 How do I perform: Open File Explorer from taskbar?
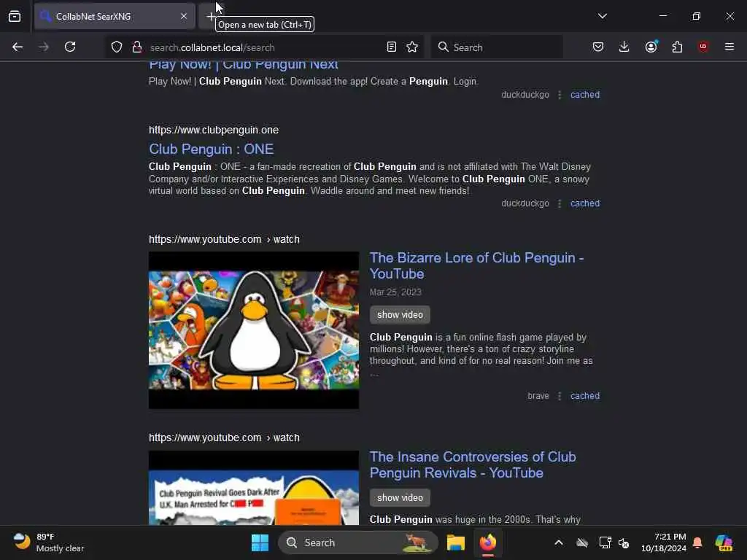[455, 542]
